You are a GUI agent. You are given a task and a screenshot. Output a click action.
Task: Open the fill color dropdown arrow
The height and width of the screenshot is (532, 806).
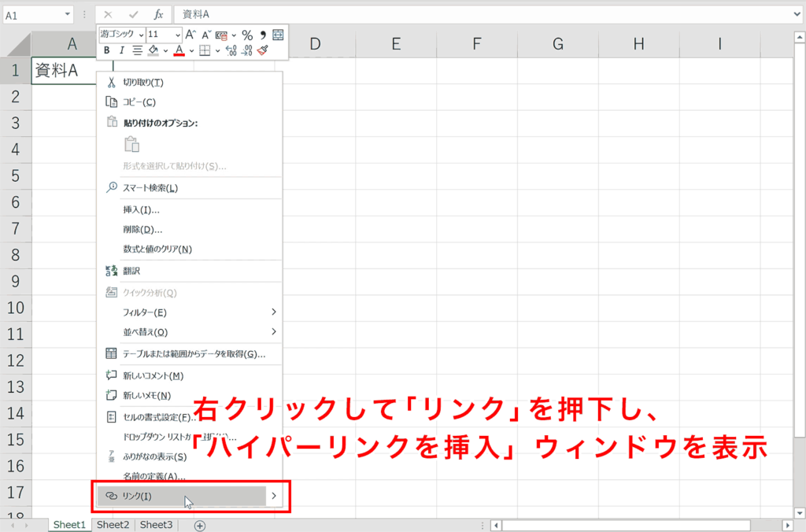pos(165,50)
